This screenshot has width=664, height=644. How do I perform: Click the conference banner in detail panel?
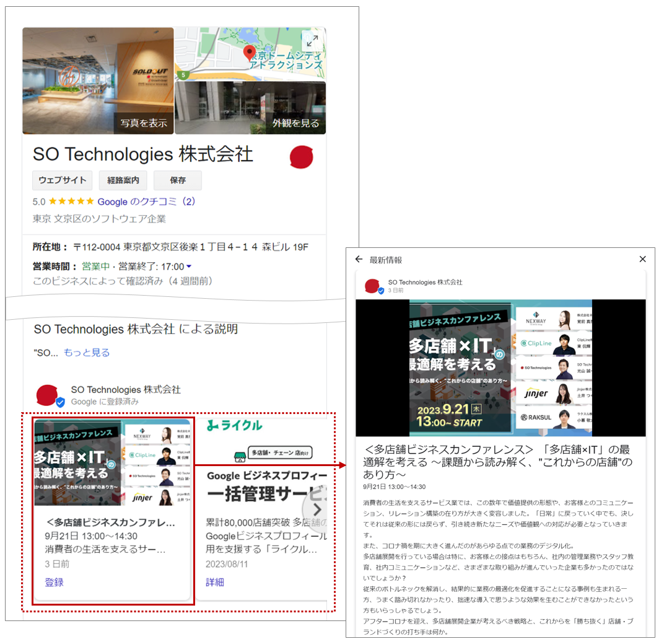[x=500, y=368]
